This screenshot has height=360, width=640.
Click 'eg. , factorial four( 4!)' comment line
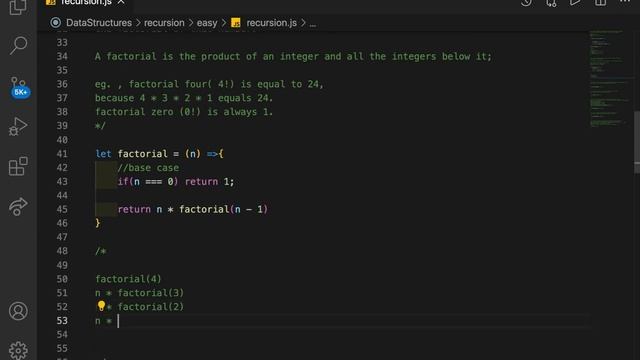(x=209, y=84)
